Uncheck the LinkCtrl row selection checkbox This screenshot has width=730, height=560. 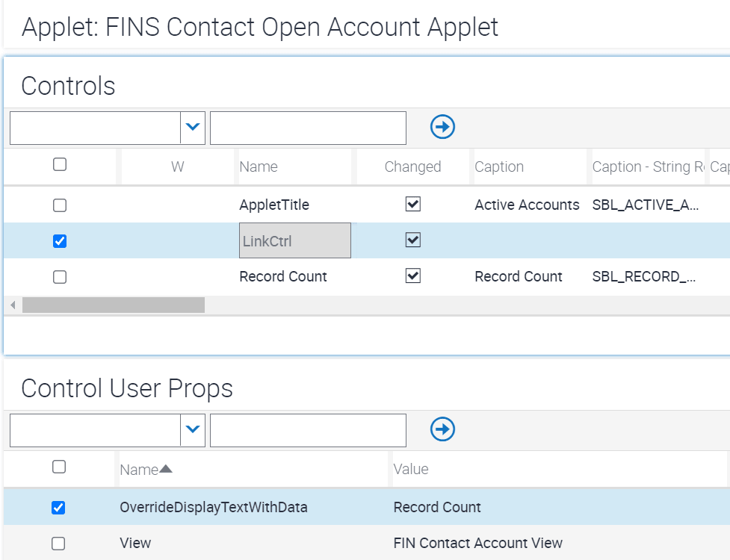(x=60, y=241)
